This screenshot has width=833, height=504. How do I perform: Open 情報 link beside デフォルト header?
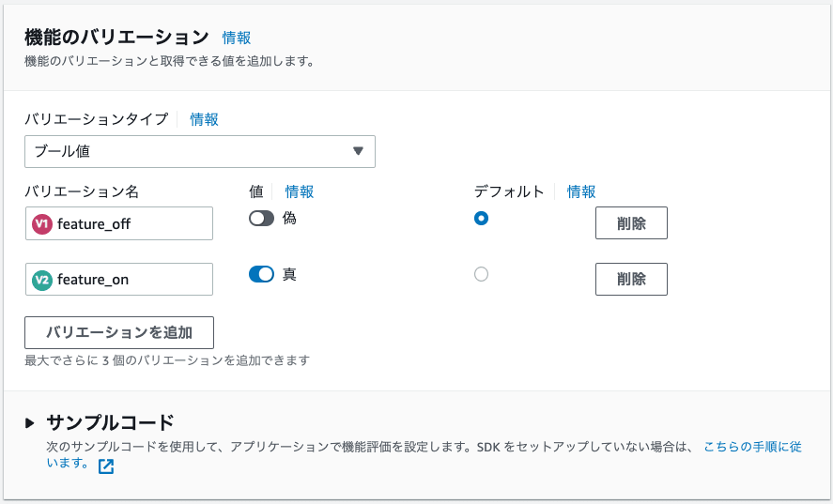click(x=581, y=191)
